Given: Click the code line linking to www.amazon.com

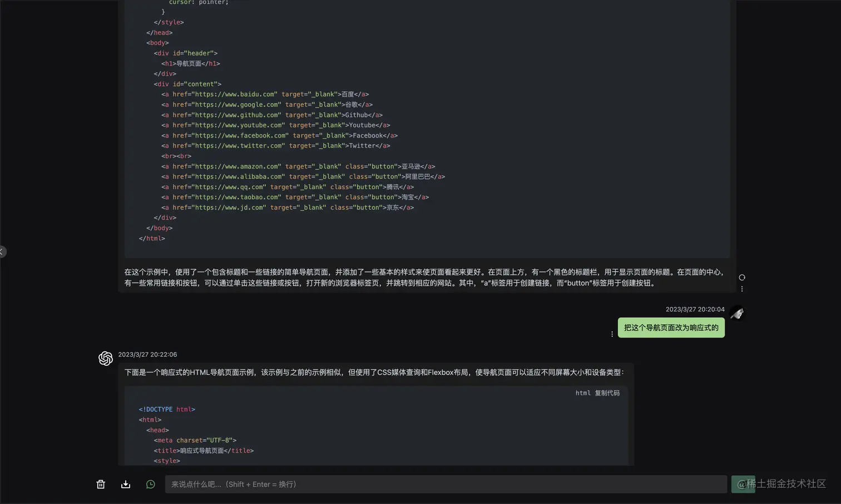Looking at the screenshot, I should pos(298,166).
